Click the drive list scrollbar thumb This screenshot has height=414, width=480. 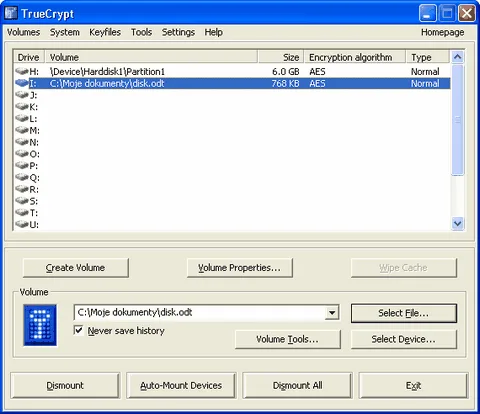(458, 119)
